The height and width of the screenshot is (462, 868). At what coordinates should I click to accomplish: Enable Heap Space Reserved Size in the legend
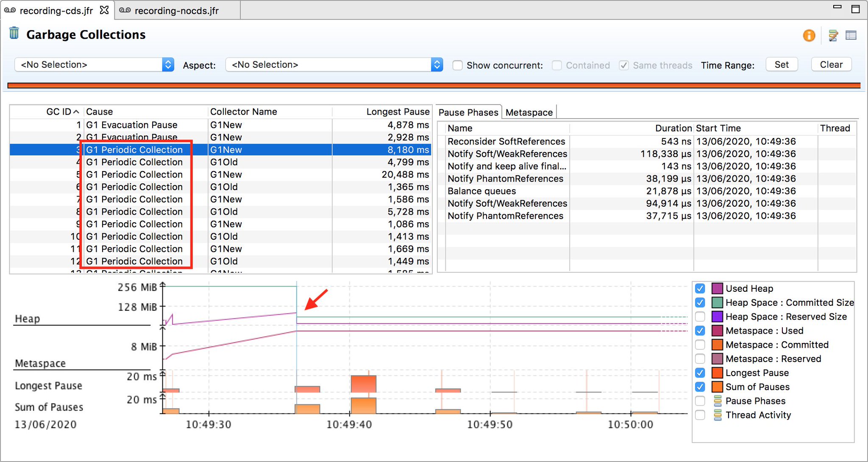click(x=700, y=316)
